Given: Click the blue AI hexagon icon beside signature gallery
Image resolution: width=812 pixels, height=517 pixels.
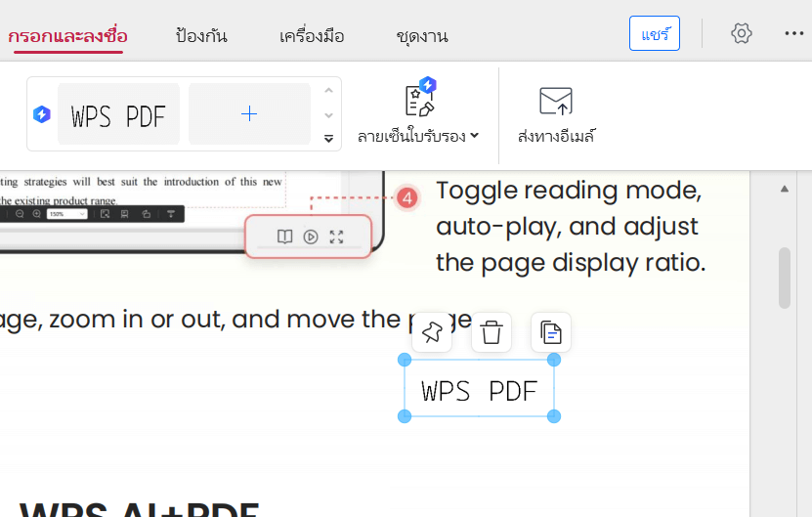Looking at the screenshot, I should click(42, 114).
